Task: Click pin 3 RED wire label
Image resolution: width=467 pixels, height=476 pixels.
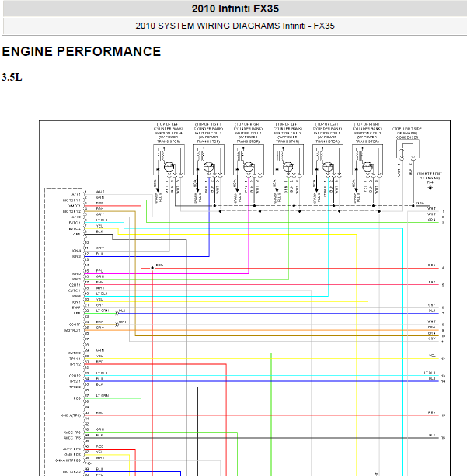Action: (100, 203)
